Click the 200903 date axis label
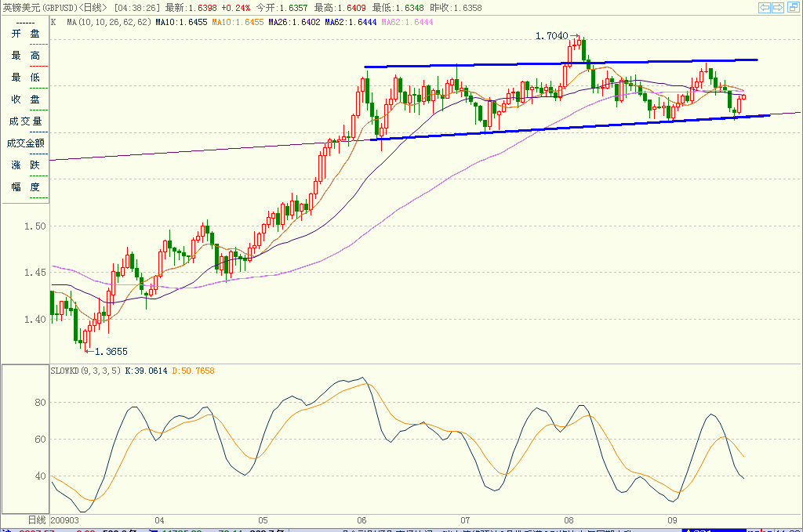Viewport: 803px width, 532px height. (64, 520)
